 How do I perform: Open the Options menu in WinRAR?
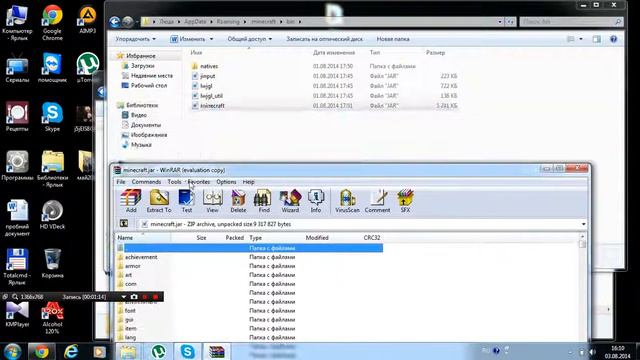pyautogui.click(x=226, y=182)
